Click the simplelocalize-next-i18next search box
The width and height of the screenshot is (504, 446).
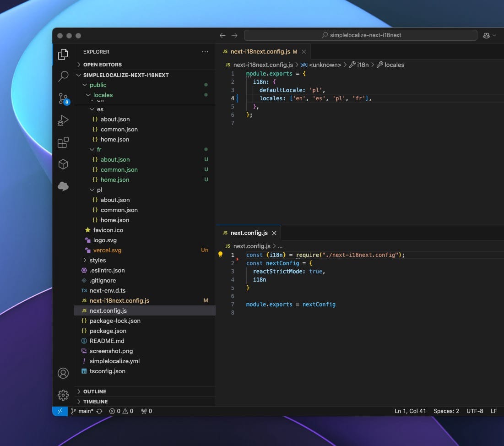[361, 35]
